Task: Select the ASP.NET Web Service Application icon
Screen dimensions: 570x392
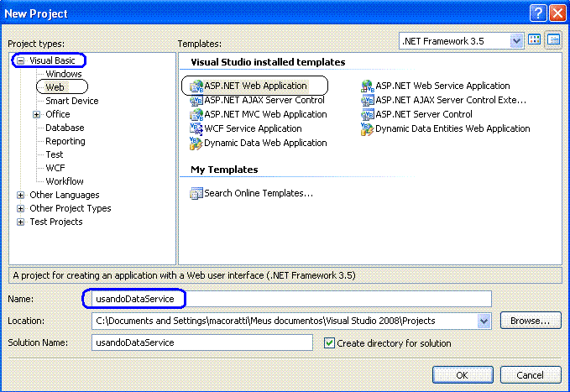Action: point(368,86)
